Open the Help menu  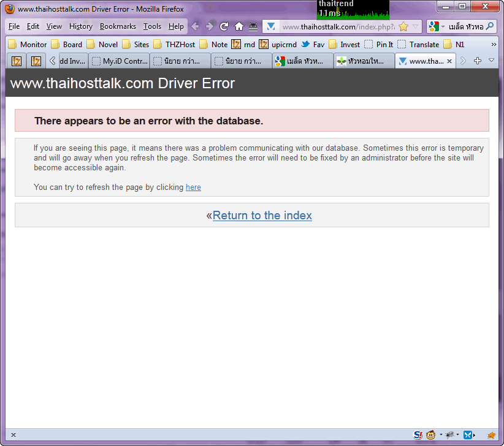point(176,26)
